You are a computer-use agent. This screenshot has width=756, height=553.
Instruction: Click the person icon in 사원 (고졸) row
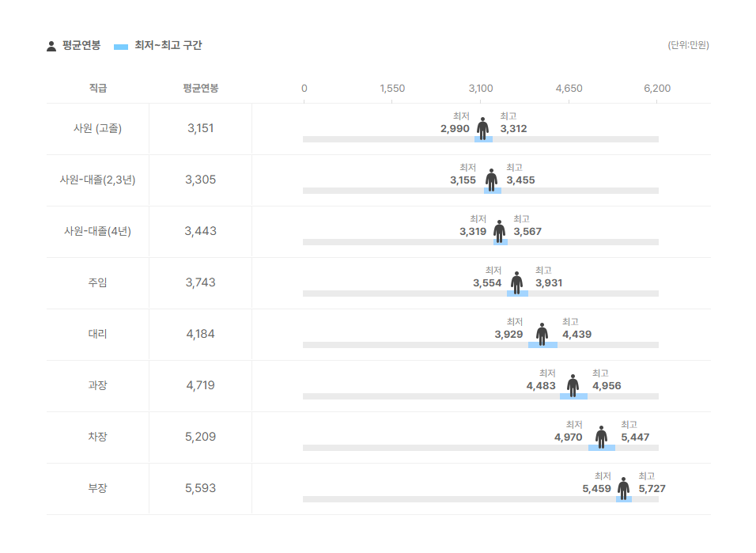[482, 128]
